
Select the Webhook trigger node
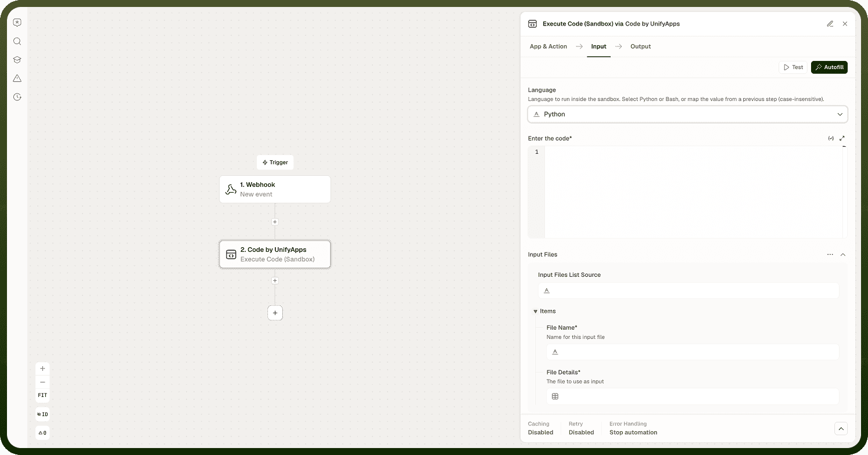point(275,189)
